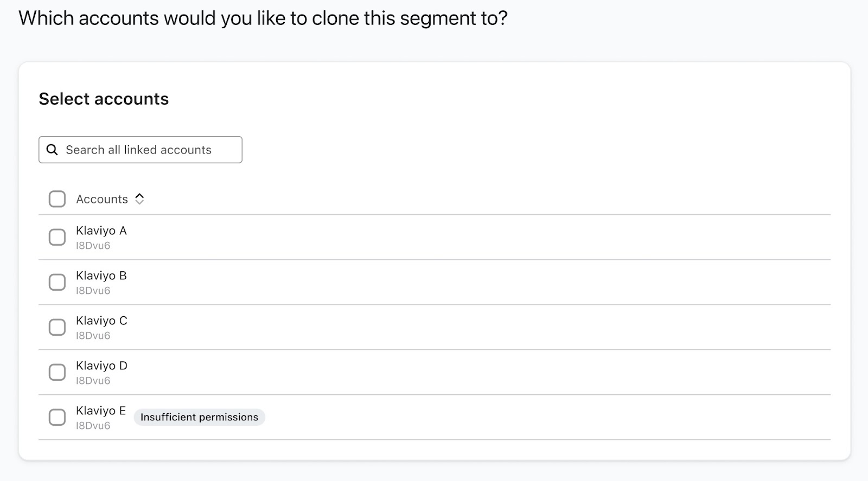Focus the Search all linked accounts field
Image resolution: width=868 pixels, height=481 pixels.
tap(146, 150)
